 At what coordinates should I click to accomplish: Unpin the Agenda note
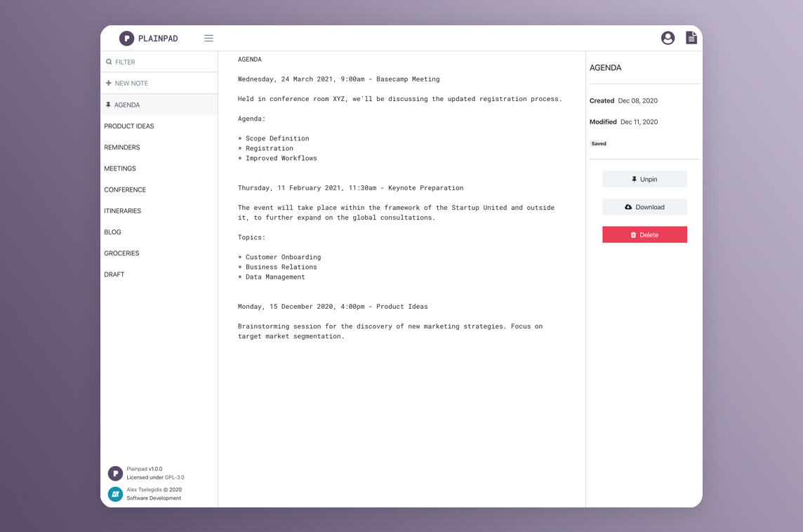click(x=644, y=179)
